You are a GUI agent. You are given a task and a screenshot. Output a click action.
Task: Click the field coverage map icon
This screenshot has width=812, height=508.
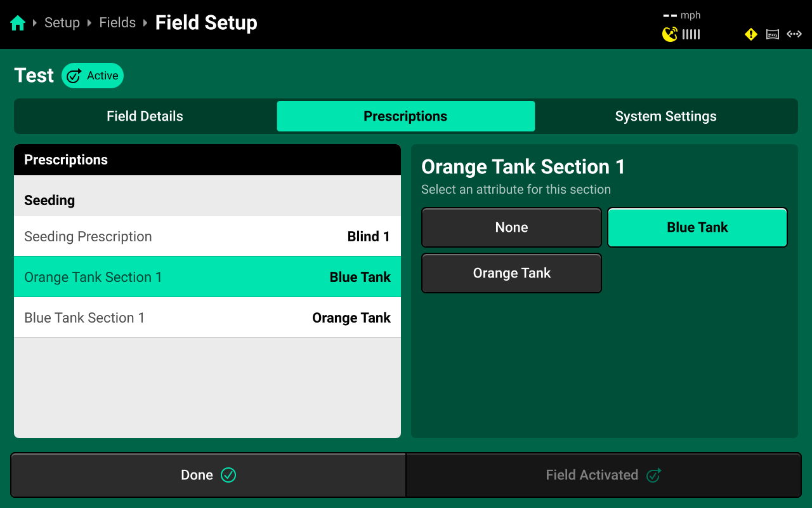point(773,34)
